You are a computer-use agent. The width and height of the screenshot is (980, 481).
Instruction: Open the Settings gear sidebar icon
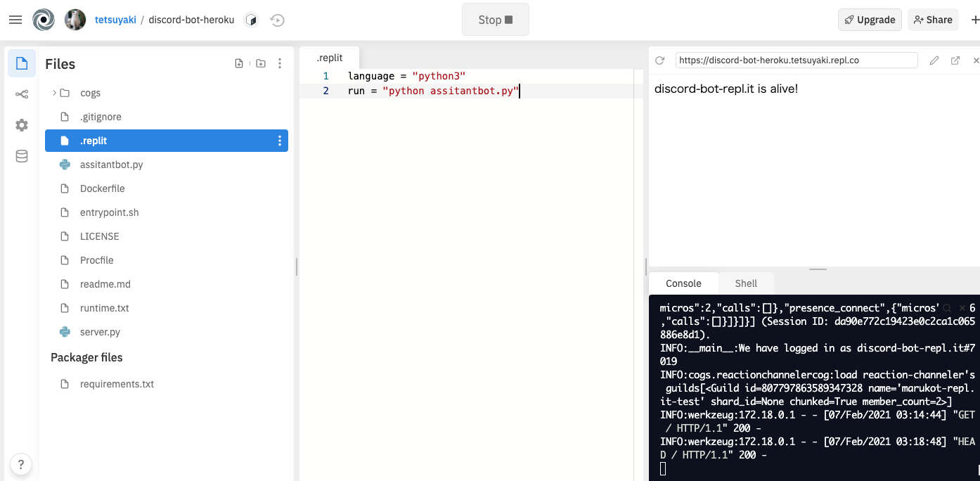point(22,125)
